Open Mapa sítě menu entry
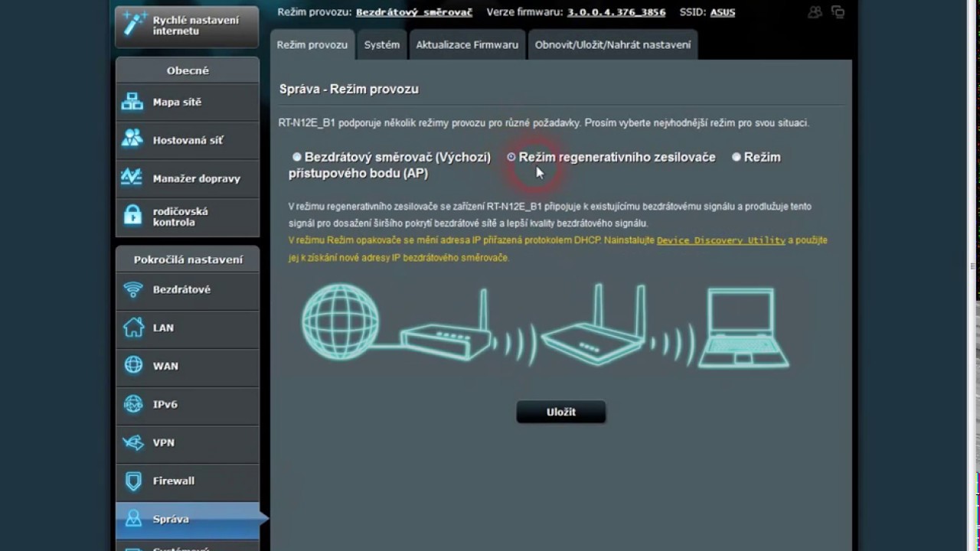This screenshot has height=551, width=980. [x=188, y=102]
